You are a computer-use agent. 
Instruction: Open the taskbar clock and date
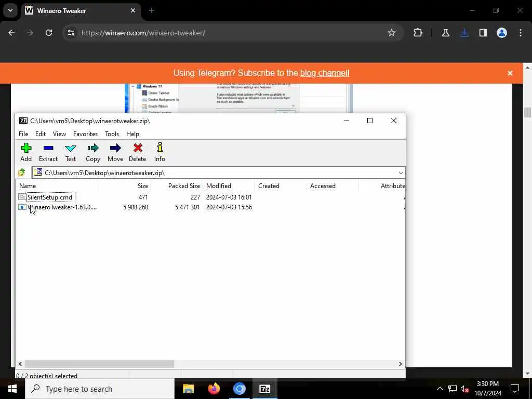coord(487,389)
